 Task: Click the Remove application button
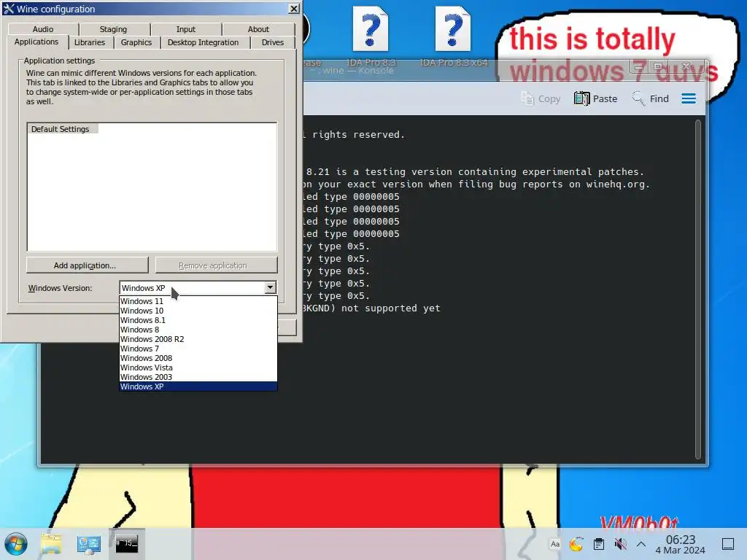tap(216, 265)
